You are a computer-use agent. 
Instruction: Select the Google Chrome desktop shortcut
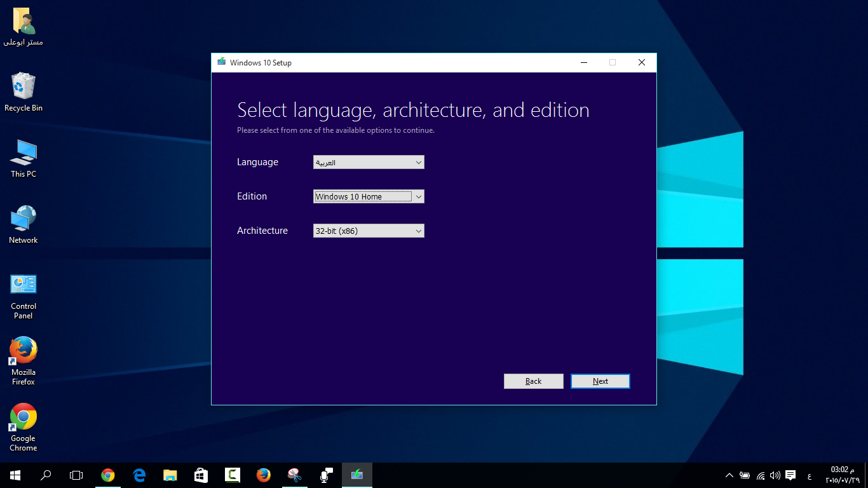tap(24, 427)
